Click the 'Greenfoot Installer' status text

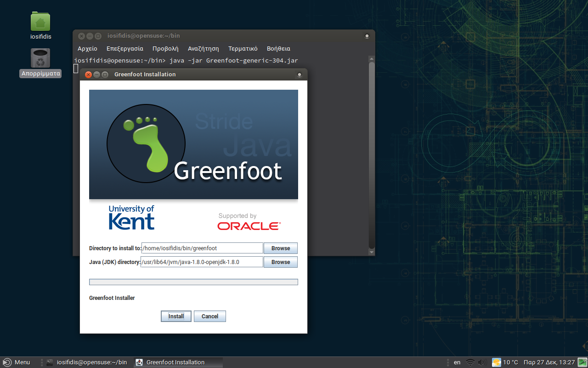[112, 298]
